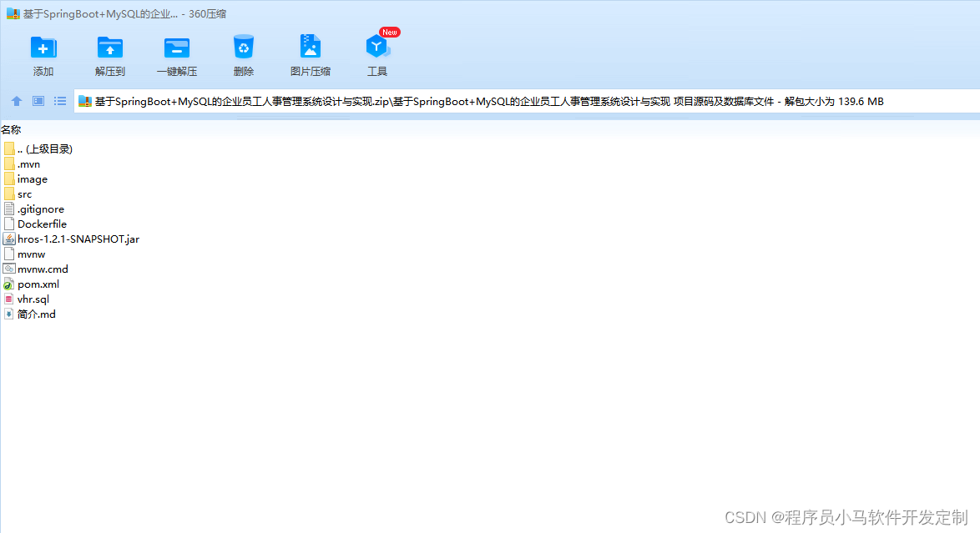This screenshot has height=533, width=980.
Task: Switch to thumbnail view icon
Action: point(38,101)
